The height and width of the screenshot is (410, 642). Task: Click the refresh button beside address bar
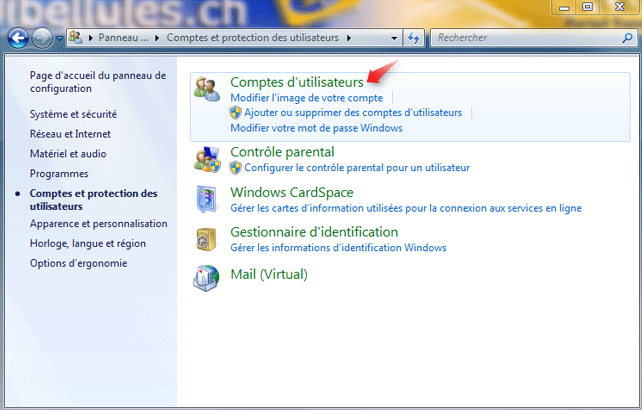414,38
